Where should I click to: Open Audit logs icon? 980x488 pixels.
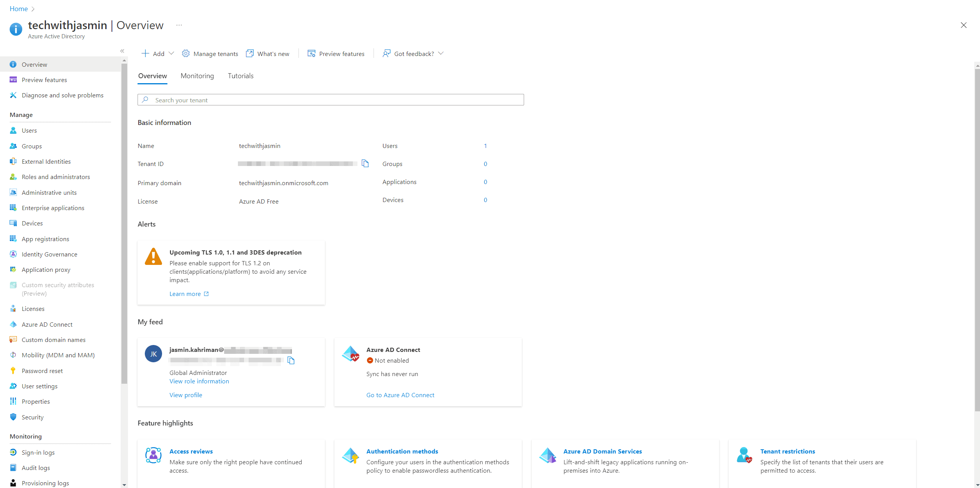(x=13, y=468)
